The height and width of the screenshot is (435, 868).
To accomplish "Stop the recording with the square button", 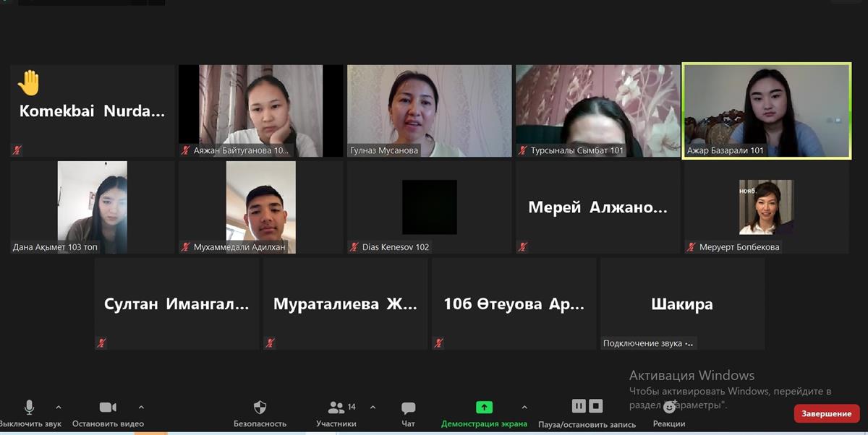I will pos(596,406).
